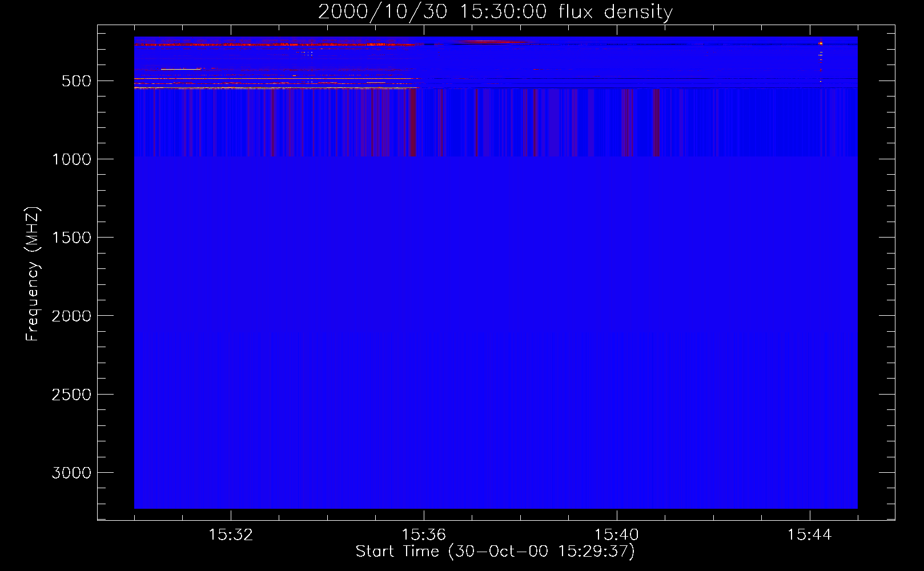Click the 2500 frequency tick label

click(x=71, y=395)
